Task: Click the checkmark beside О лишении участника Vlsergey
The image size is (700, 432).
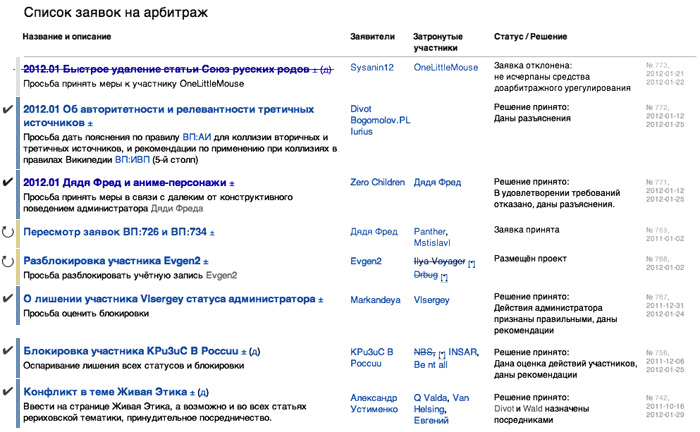Action: (9, 298)
